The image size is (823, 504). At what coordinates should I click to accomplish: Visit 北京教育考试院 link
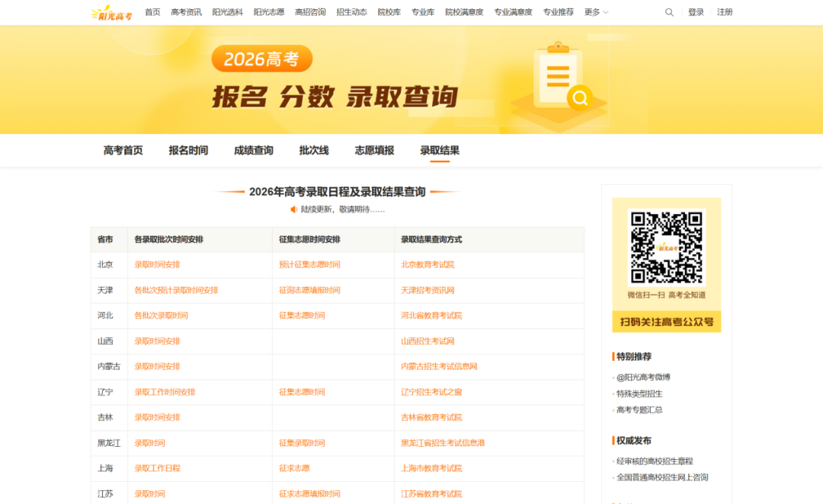[428, 265]
